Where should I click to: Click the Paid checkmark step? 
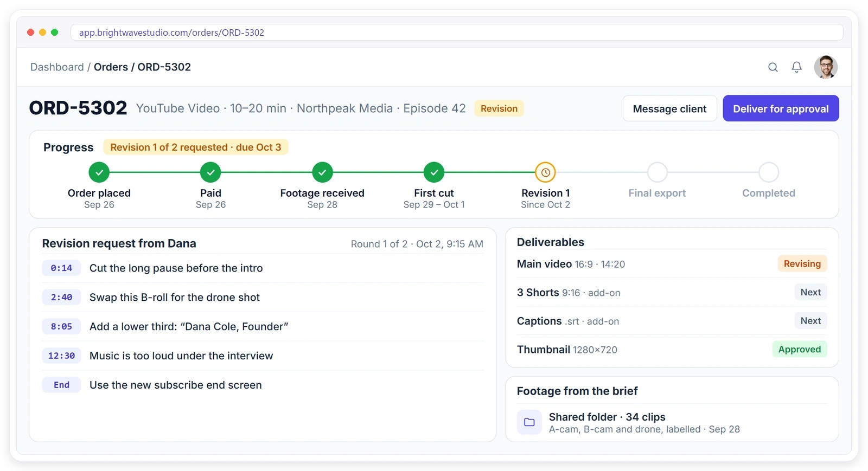point(210,172)
